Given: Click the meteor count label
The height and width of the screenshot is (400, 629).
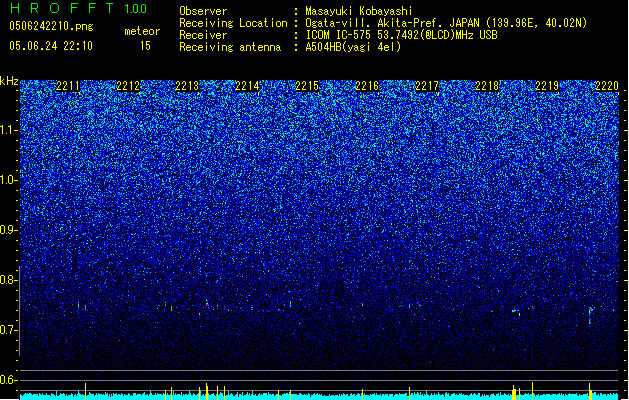Looking at the screenshot, I should coord(142,31).
